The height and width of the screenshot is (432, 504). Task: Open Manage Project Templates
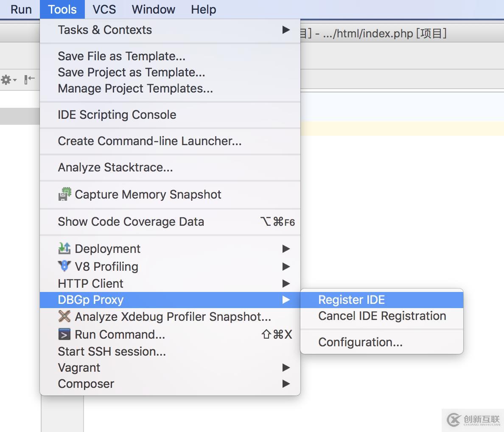coord(170,88)
